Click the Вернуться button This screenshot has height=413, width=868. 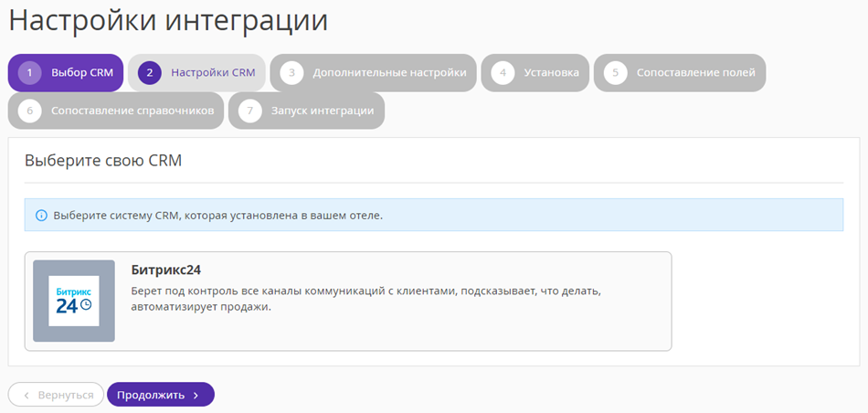(x=56, y=395)
